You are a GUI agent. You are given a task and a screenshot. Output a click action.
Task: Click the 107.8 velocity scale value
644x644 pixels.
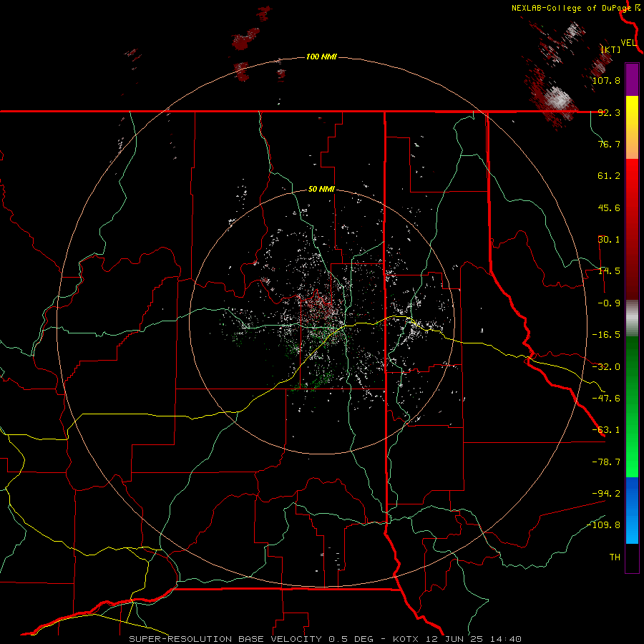coord(606,80)
